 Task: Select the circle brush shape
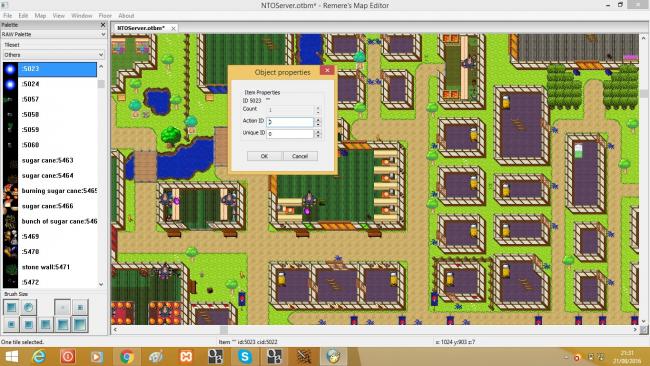tap(29, 307)
